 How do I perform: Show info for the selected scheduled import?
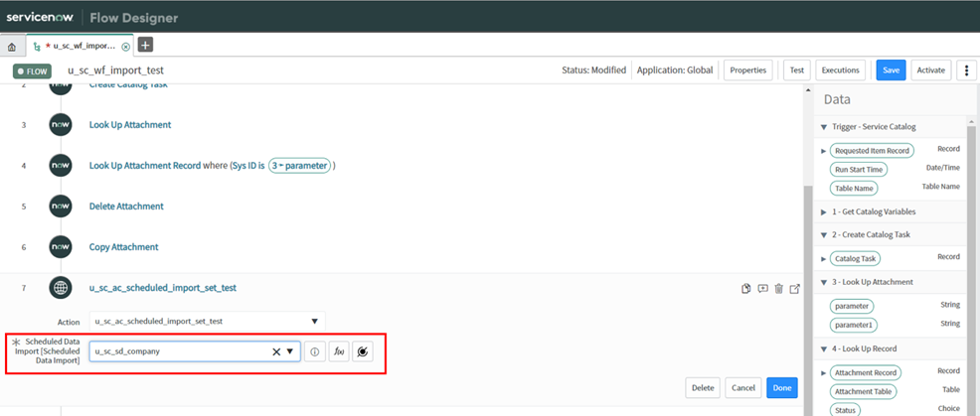pyautogui.click(x=314, y=351)
